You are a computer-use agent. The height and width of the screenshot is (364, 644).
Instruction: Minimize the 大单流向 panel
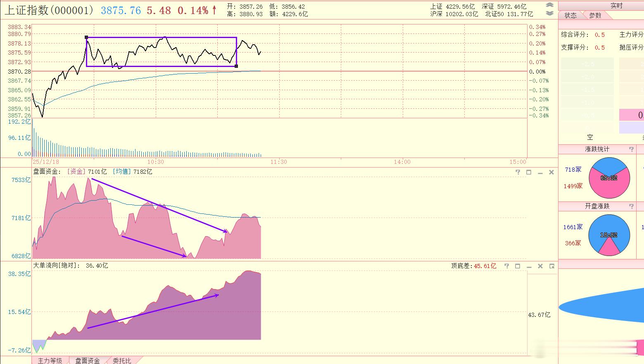[529, 266]
